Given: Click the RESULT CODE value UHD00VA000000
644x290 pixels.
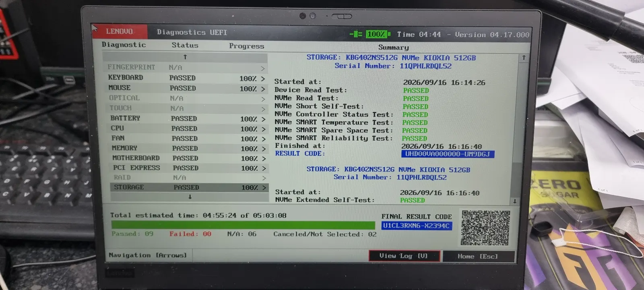Looking at the screenshot, I should click(448, 154).
